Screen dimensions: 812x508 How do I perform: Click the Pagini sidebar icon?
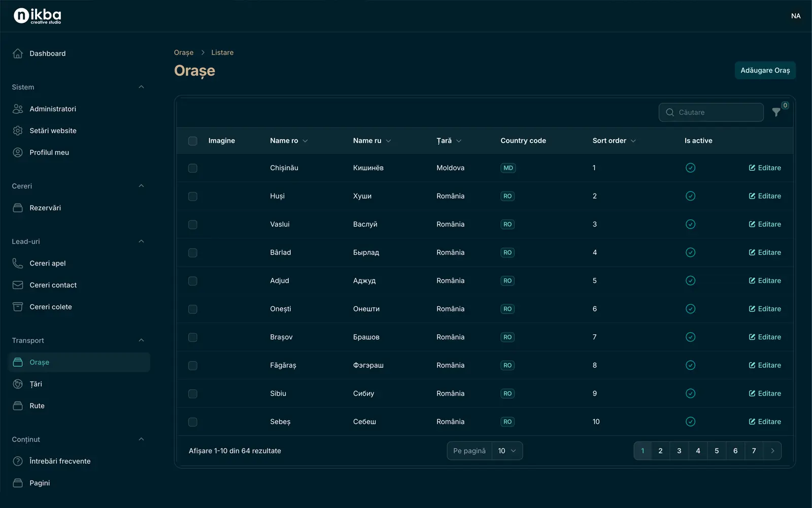point(18,483)
